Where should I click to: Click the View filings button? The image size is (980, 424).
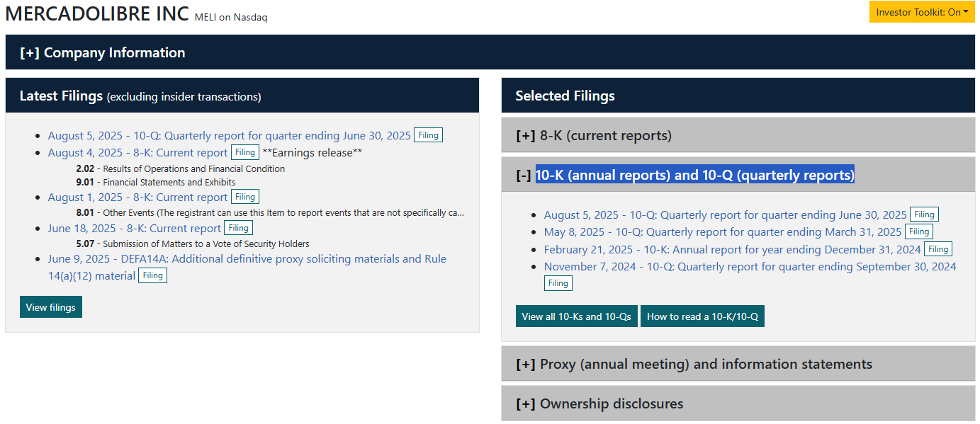50,306
